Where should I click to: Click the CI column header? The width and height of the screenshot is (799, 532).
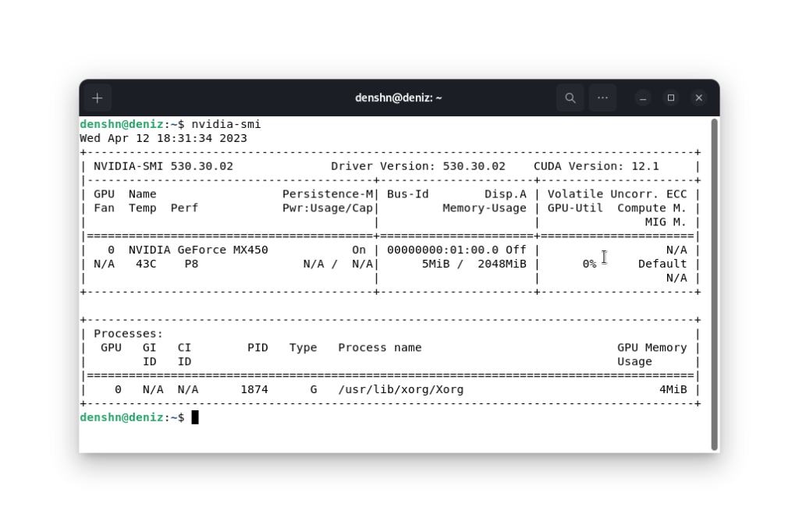(x=184, y=348)
